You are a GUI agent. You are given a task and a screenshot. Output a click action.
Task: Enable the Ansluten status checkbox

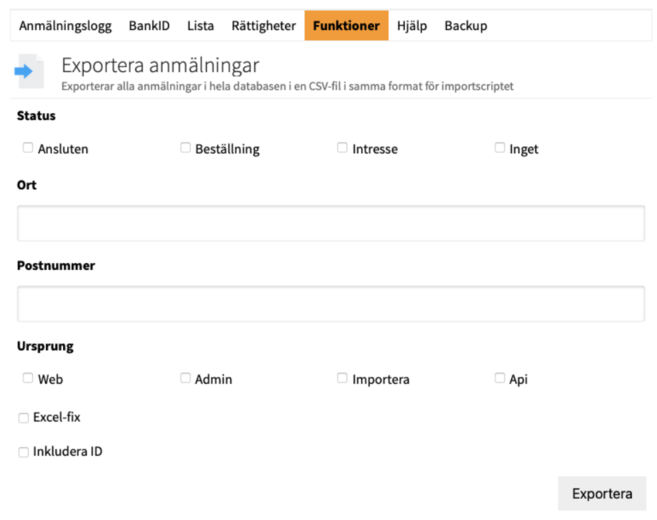click(x=28, y=148)
